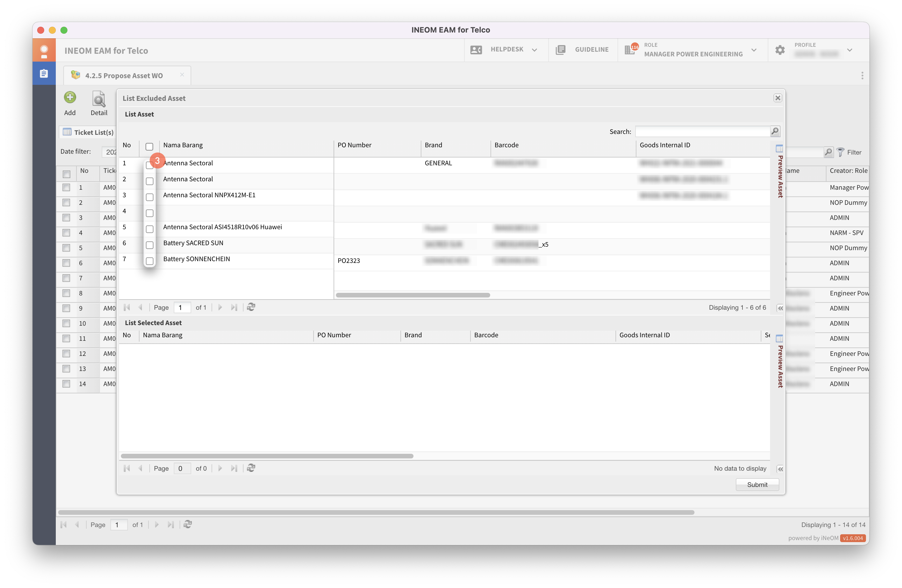Click the v1.6.004 version badge
Screen dimensions: 902x588
pos(853,538)
